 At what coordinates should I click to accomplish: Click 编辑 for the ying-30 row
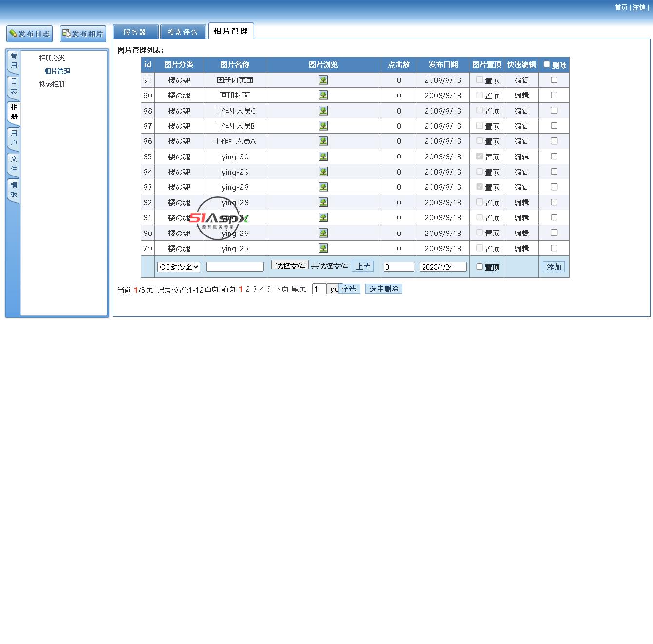coord(521,157)
